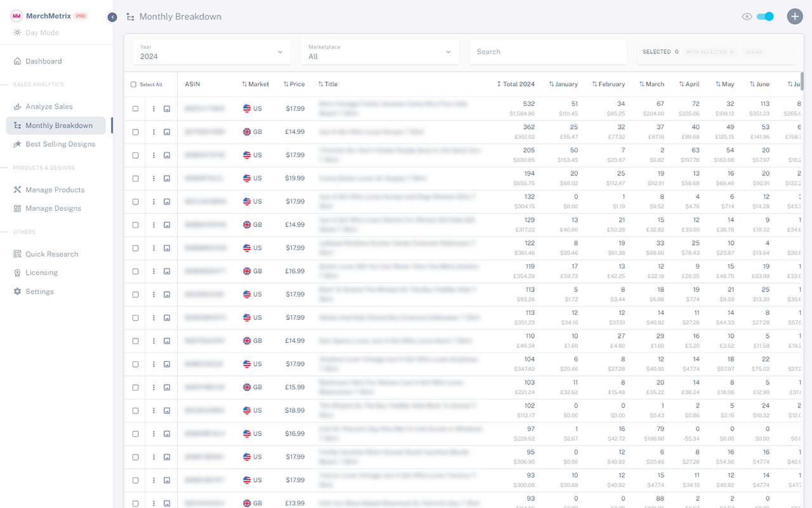812x508 pixels.
Task: Open the row actions three-dot menu on first row
Action: [153, 109]
